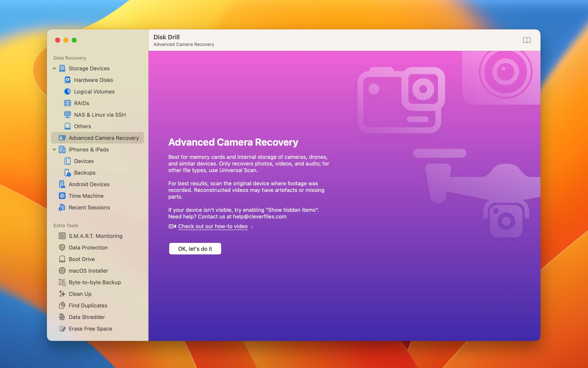Viewport: 588px width, 368px height.
Task: Click the iPhones & iPads label
Action: point(89,149)
